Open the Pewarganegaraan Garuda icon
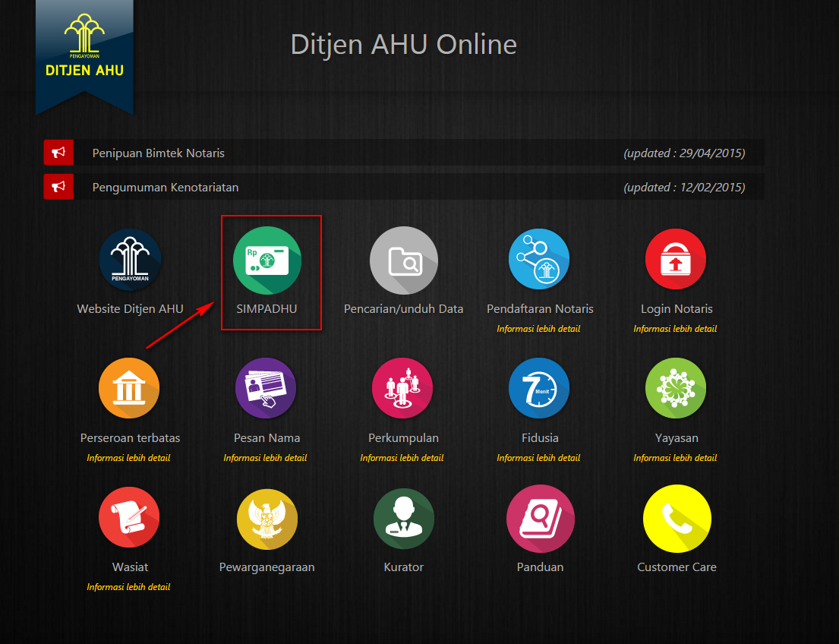 click(x=267, y=519)
